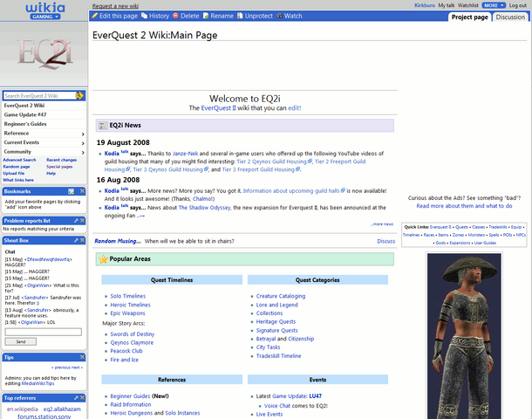Close the Problem reports list widget
Viewport: 532px width, 419px height.
coord(82,221)
